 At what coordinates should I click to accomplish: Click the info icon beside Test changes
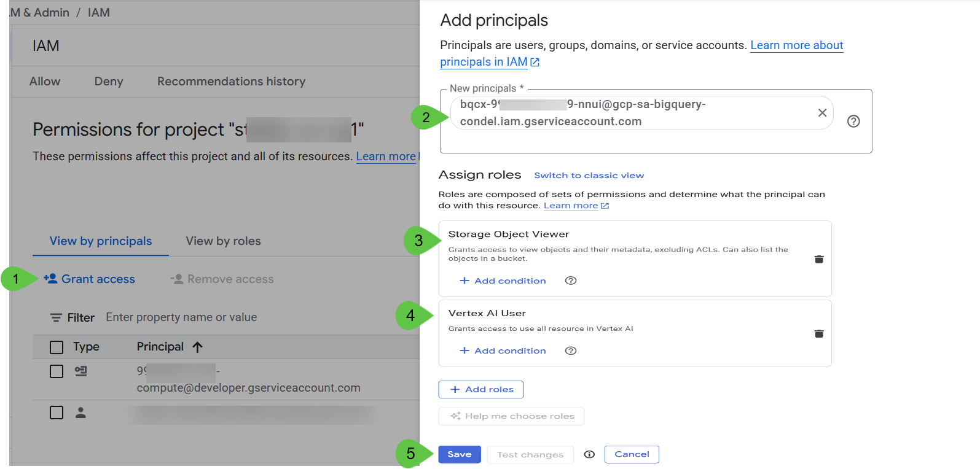pyautogui.click(x=589, y=454)
